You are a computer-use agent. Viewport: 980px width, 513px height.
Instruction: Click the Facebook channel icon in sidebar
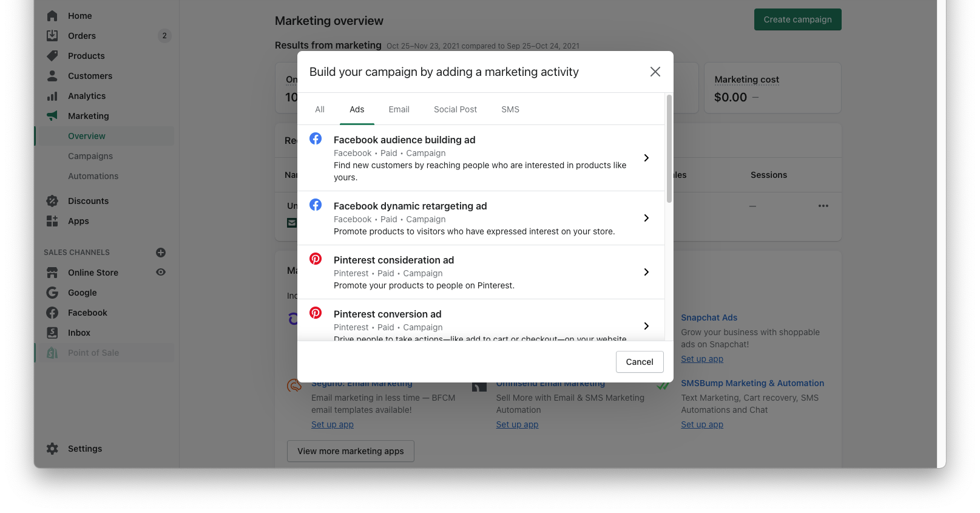[52, 313]
